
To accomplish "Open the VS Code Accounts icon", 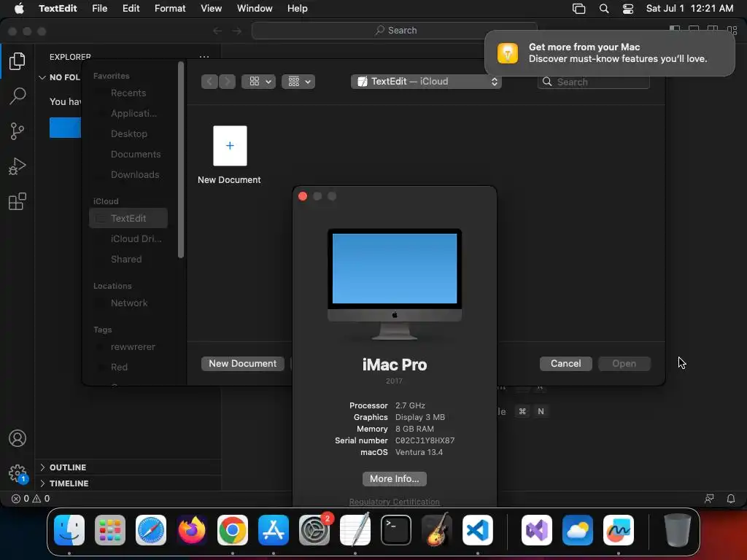I will pyautogui.click(x=18, y=438).
